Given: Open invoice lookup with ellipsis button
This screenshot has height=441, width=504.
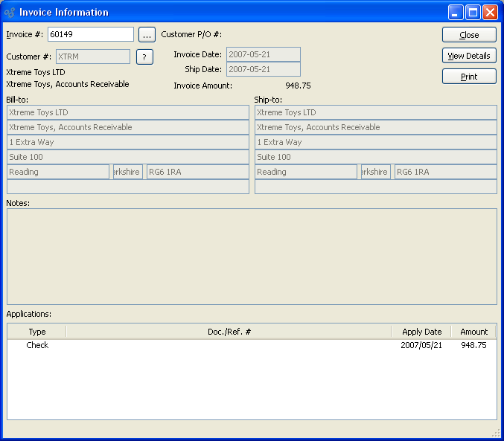Looking at the screenshot, I should [x=147, y=35].
